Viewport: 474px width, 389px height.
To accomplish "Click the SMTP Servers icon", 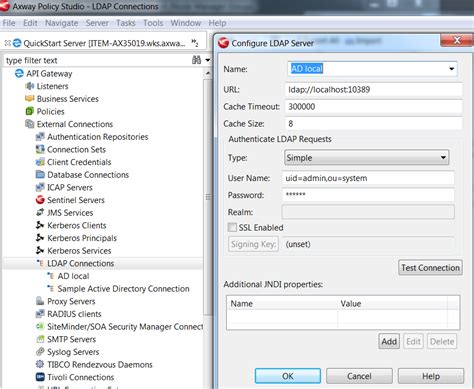I will pos(40,339).
